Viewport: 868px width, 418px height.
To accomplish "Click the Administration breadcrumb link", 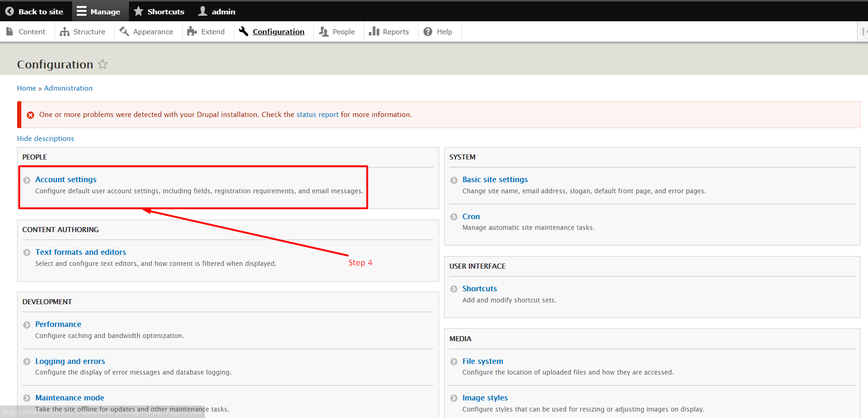I will point(68,88).
